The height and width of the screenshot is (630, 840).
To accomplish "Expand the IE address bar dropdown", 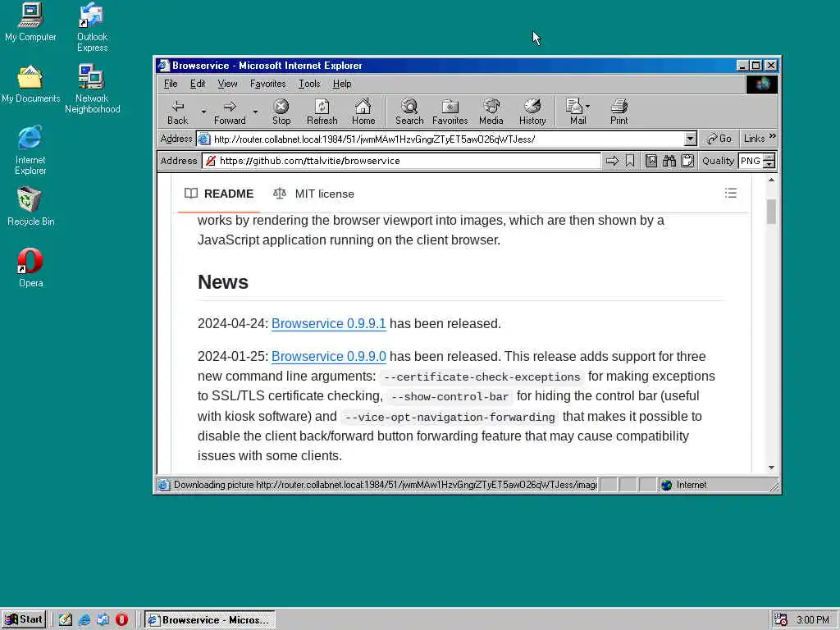I will coord(690,139).
